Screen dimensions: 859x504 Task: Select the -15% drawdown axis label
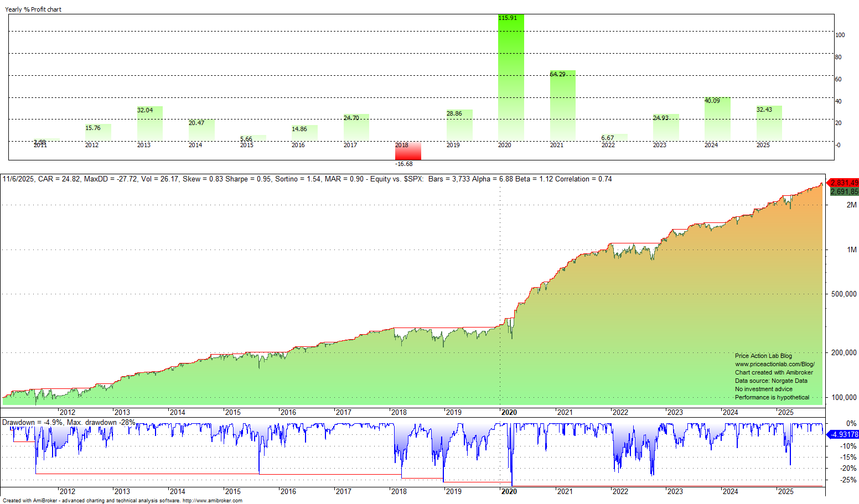[848, 458]
